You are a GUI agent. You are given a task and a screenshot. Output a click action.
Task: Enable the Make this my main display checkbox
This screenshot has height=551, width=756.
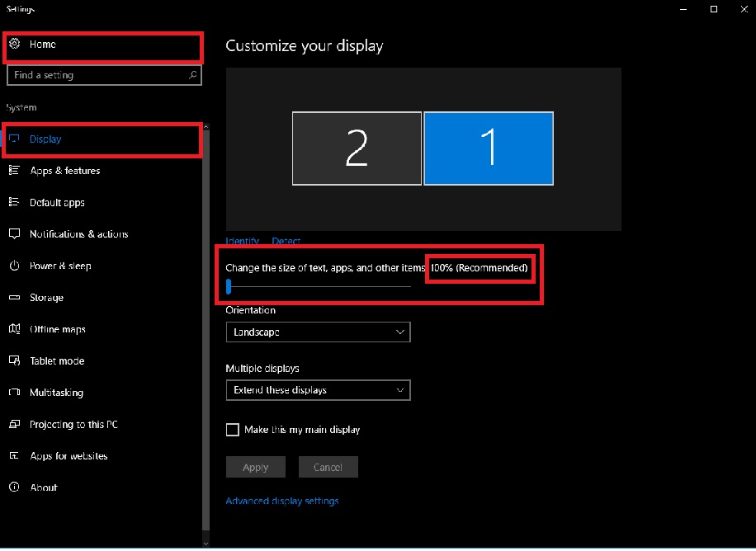point(233,430)
